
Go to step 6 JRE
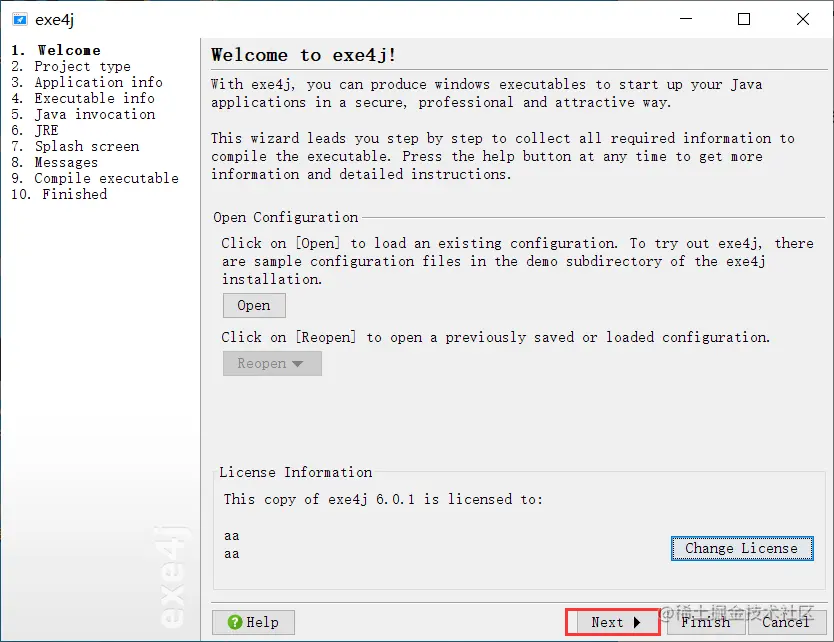(35, 130)
